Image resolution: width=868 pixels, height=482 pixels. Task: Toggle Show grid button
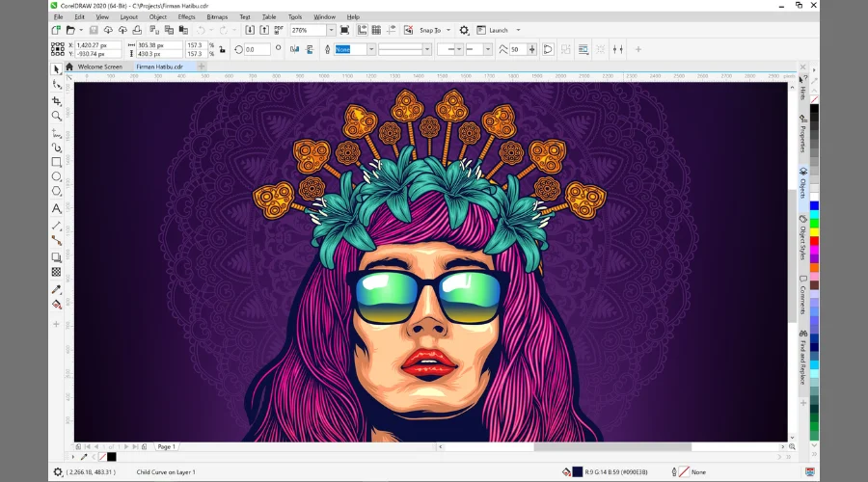pyautogui.click(x=376, y=30)
